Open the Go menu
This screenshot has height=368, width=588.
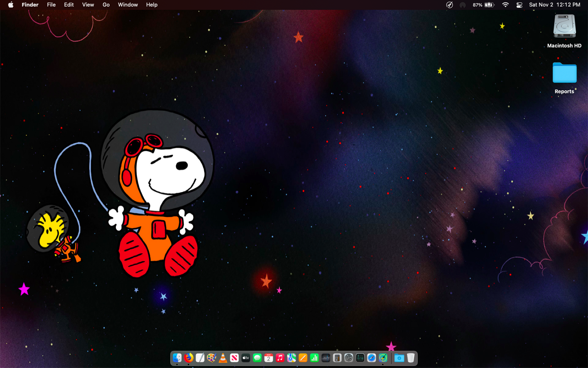(106, 5)
